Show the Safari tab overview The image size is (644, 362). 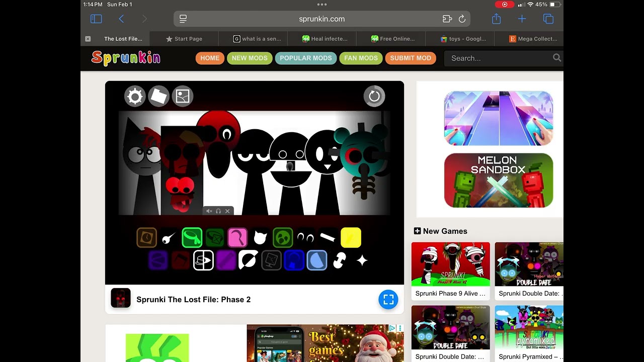(x=548, y=19)
